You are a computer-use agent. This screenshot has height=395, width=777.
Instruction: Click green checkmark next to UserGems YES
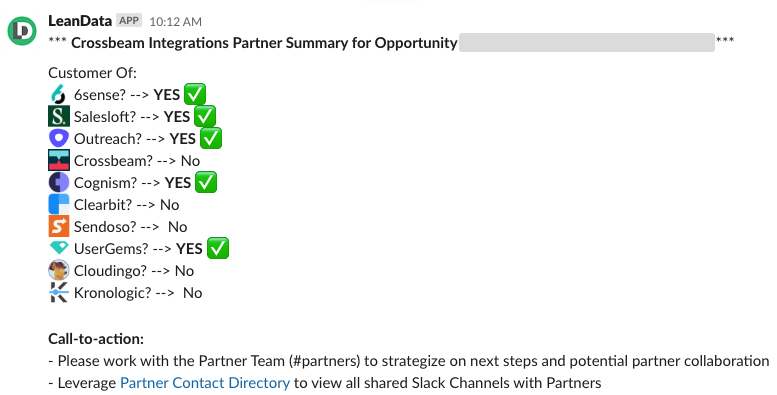[x=218, y=248]
